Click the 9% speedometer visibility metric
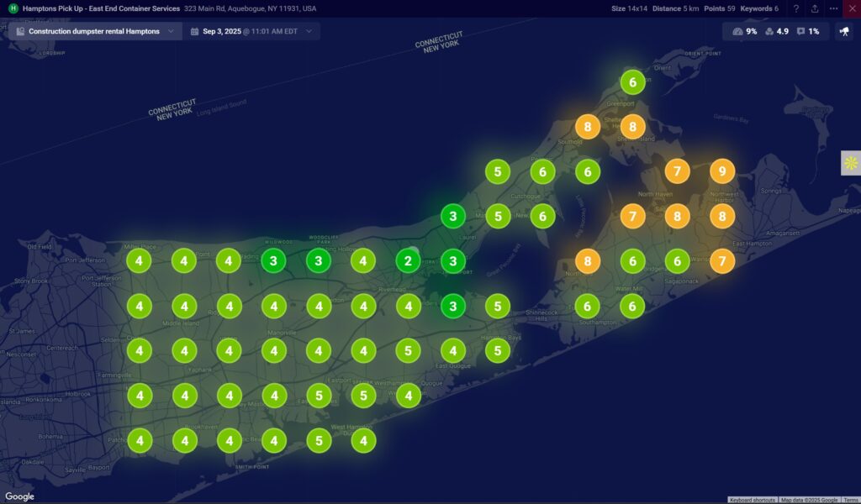Image resolution: width=861 pixels, height=504 pixels. [745, 31]
